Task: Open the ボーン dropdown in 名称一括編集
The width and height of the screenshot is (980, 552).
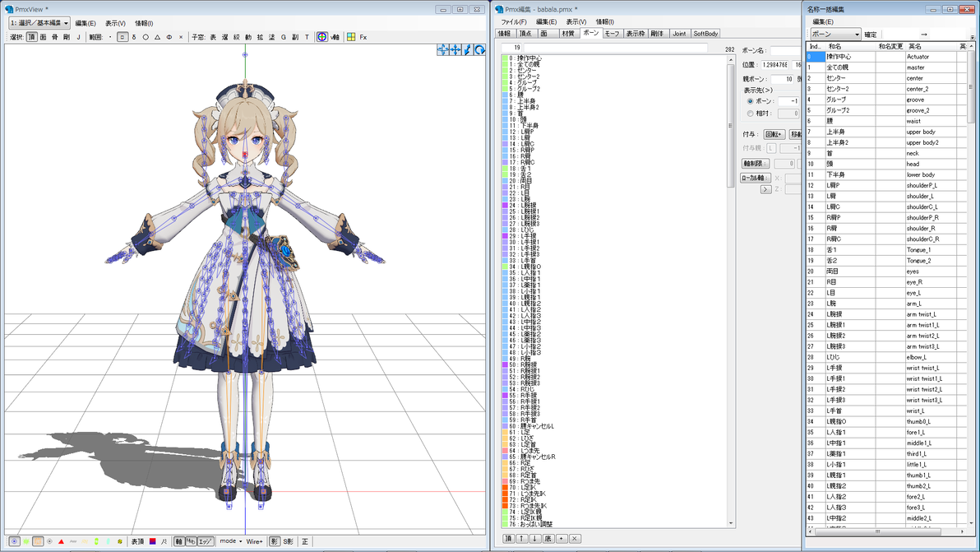Action: click(x=835, y=35)
